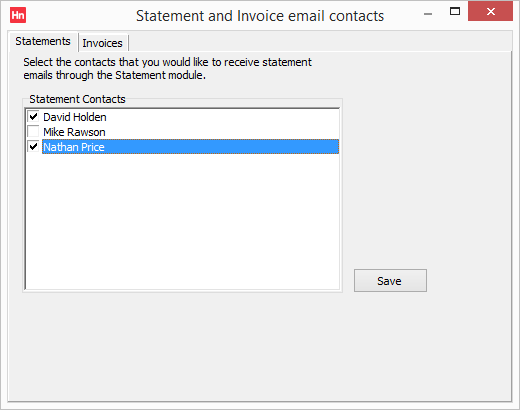Click the statement emails instruction text

point(167,68)
